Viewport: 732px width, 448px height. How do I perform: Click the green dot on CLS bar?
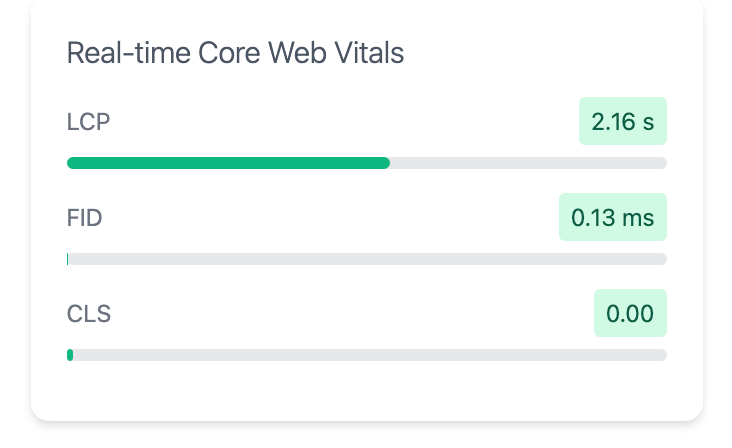click(70, 355)
